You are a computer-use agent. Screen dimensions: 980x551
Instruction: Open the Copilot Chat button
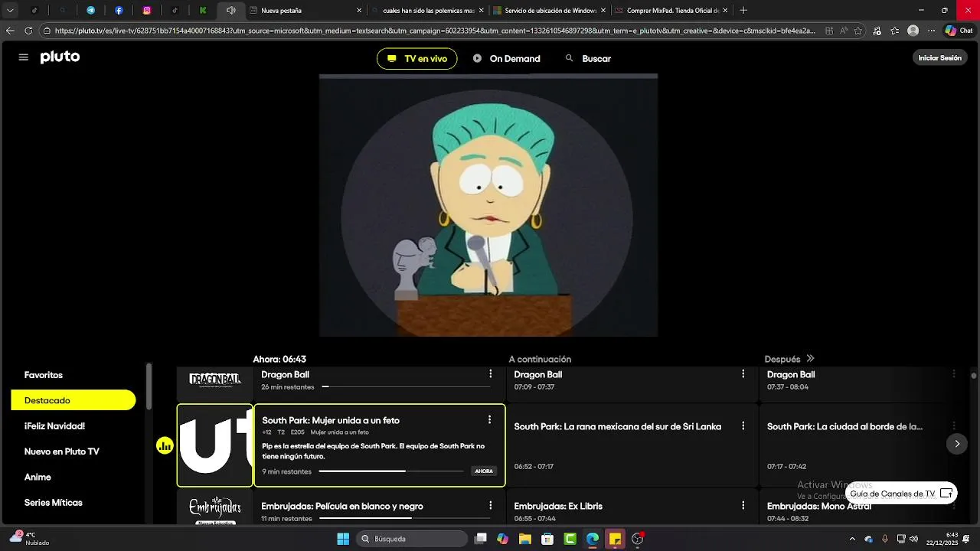959,31
